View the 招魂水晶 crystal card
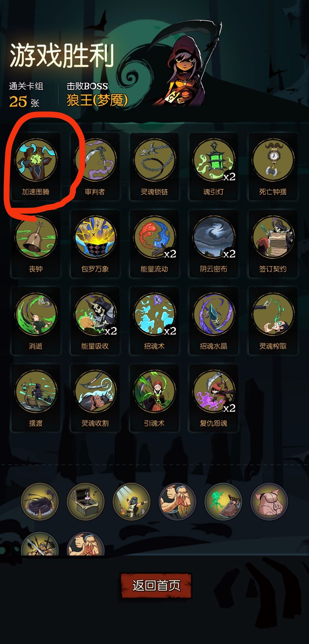 coord(213,321)
